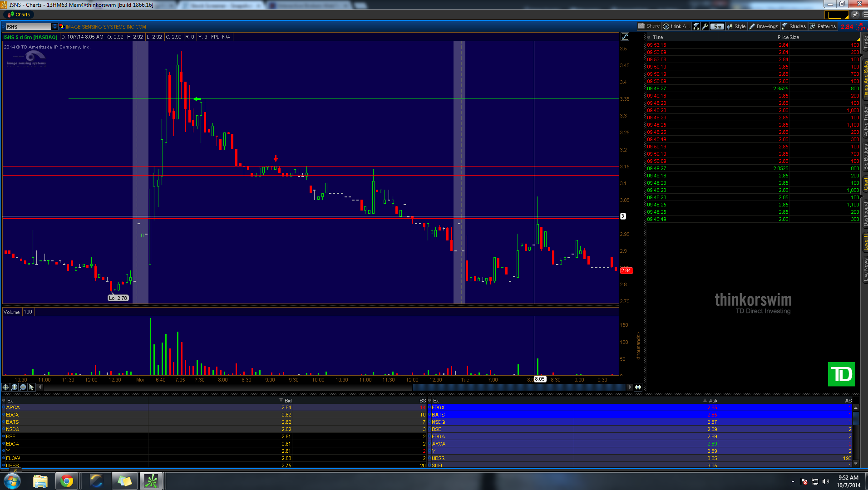Open the Active Trader side tab

[x=865, y=121]
